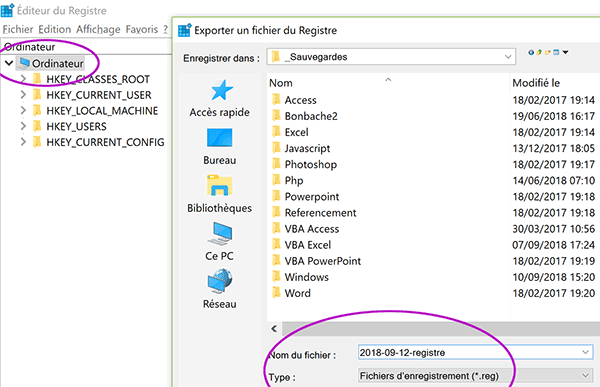This screenshot has width=600, height=387.
Task: Create a new folder icon
Action: 548,52
